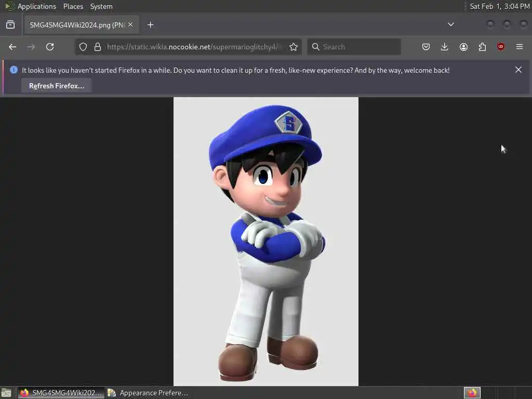Open Firefox account menu
532x399 pixels.
point(463,47)
